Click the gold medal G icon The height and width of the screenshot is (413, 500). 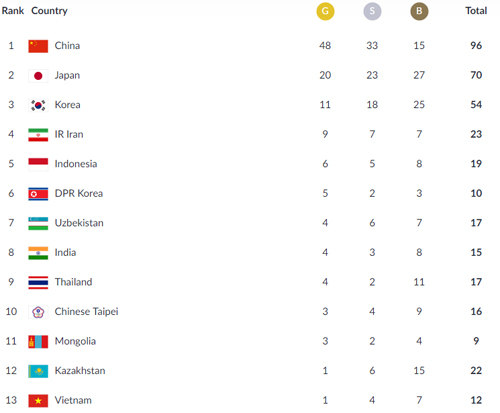click(x=325, y=11)
